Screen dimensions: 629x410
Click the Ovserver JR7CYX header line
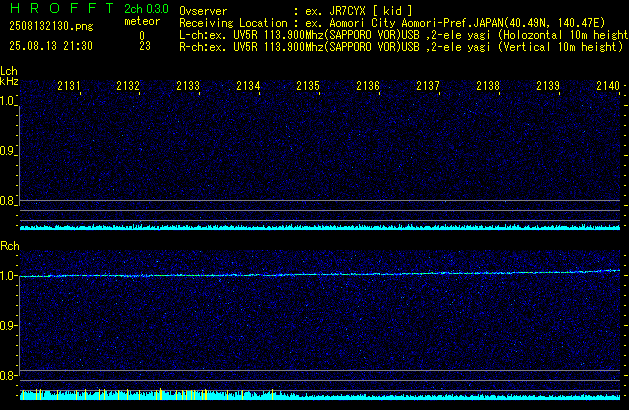point(296,11)
